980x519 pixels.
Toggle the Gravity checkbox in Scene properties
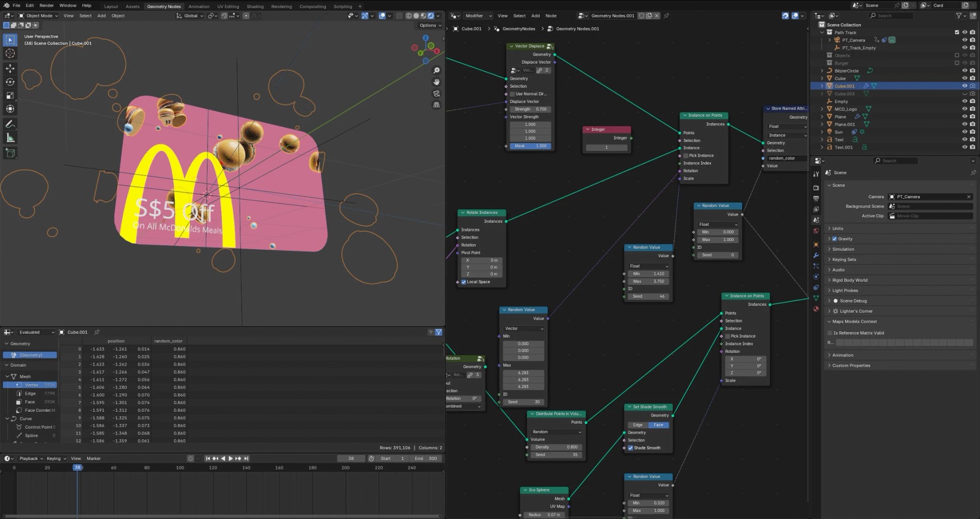pyautogui.click(x=834, y=239)
